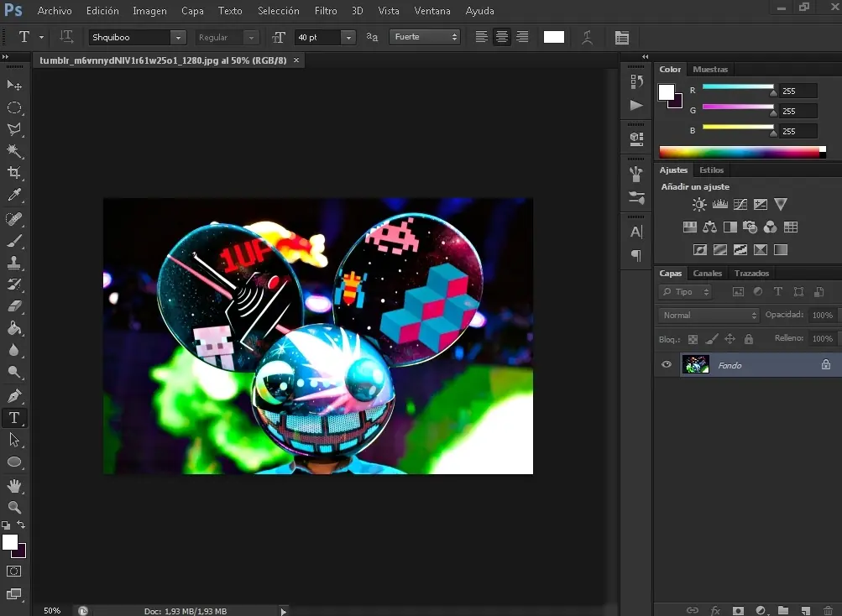842x616 pixels.
Task: Select the Lasso tool in the toolbar
Action: (14, 129)
